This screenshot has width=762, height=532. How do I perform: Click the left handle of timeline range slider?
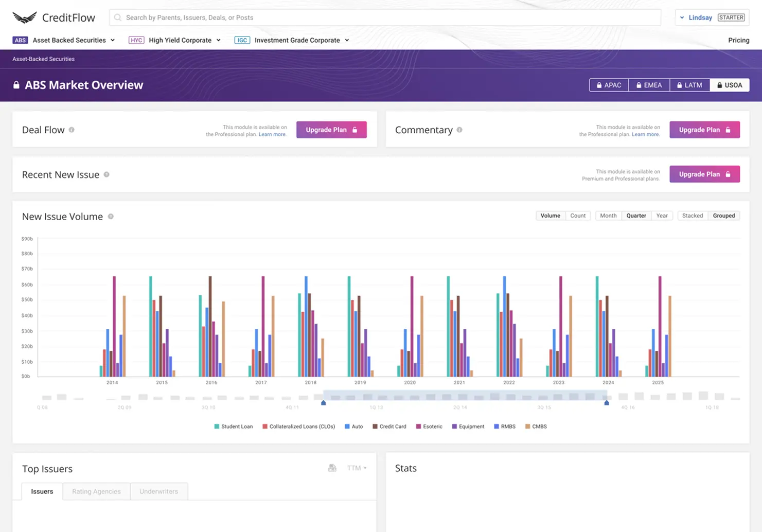click(324, 403)
